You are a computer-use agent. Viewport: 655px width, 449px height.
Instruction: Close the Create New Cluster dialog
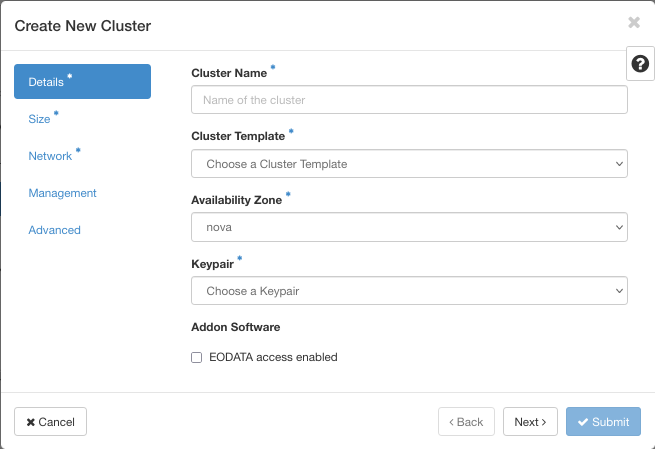(x=634, y=22)
